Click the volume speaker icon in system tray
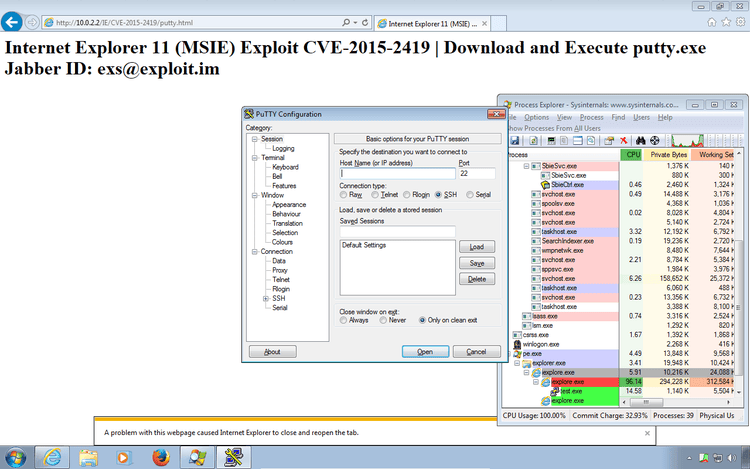The height and width of the screenshot is (469, 750). 732,458
